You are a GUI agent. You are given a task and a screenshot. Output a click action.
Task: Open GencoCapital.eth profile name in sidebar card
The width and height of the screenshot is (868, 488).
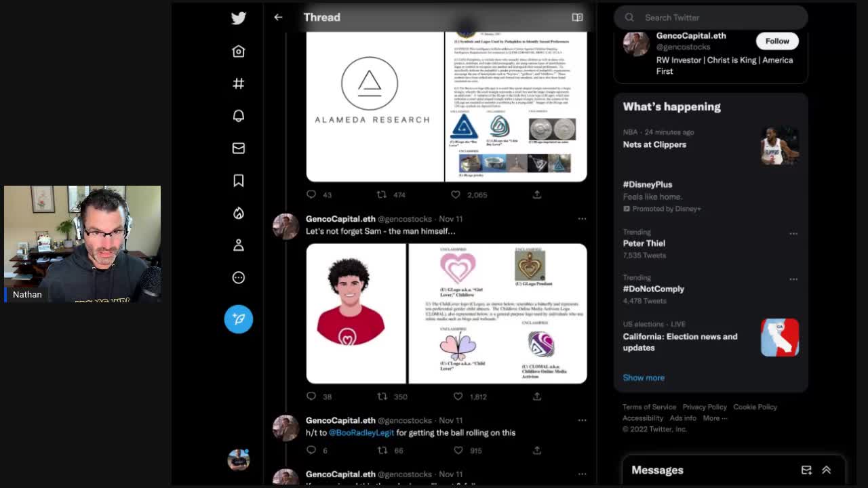pyautogui.click(x=691, y=35)
